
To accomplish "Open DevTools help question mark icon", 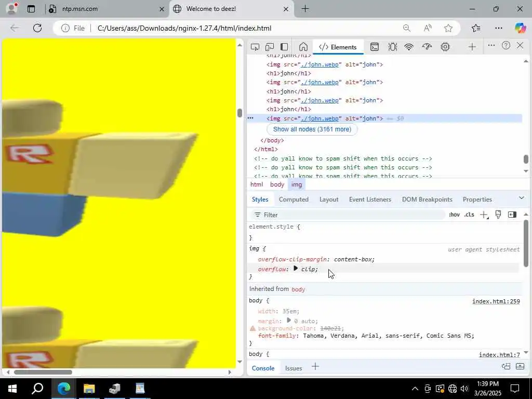I will click(x=506, y=46).
